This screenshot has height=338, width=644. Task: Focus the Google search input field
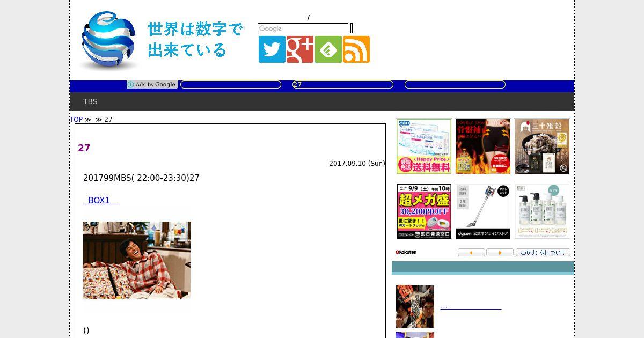(x=303, y=28)
